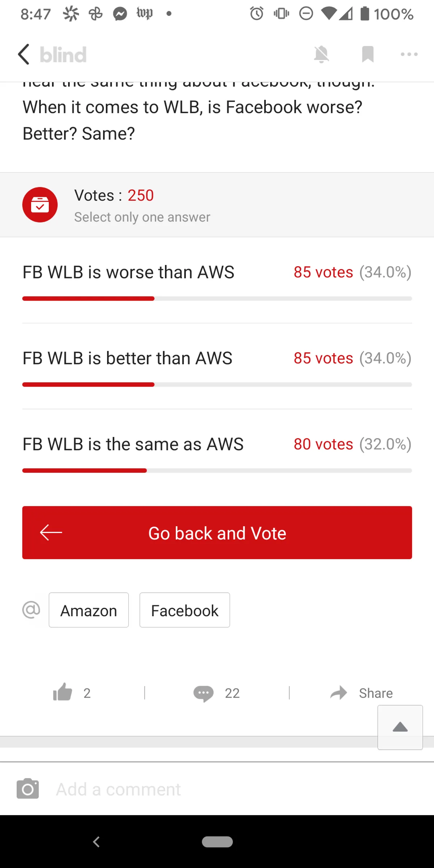Tap the Android home pill

click(x=217, y=842)
